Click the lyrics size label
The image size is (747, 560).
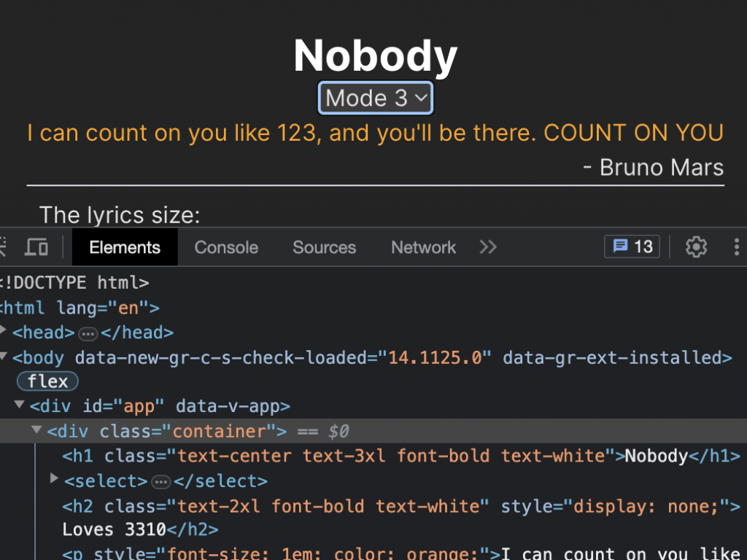pos(120,215)
